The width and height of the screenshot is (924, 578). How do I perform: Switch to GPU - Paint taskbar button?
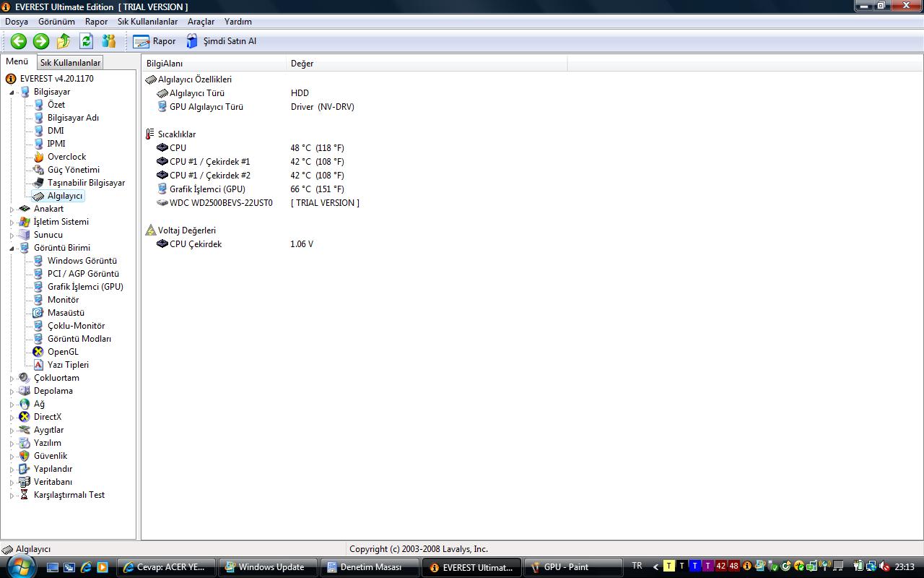click(x=572, y=567)
